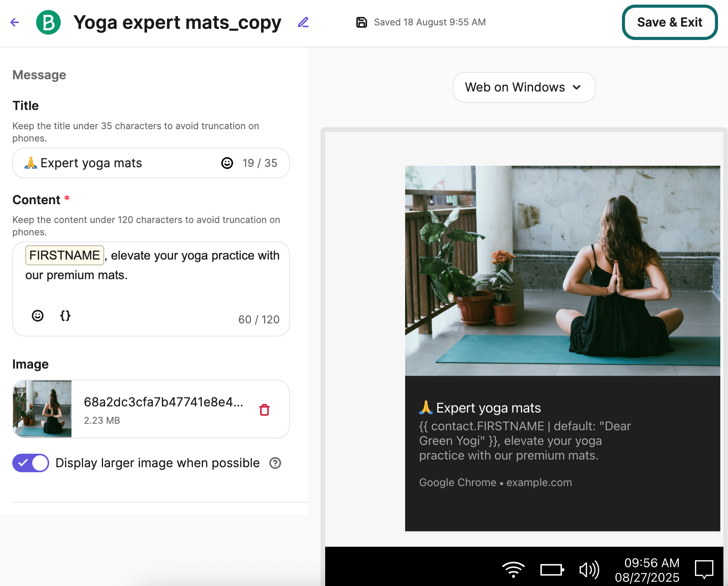Click the uploaded yoga image thumbnail

coord(42,409)
